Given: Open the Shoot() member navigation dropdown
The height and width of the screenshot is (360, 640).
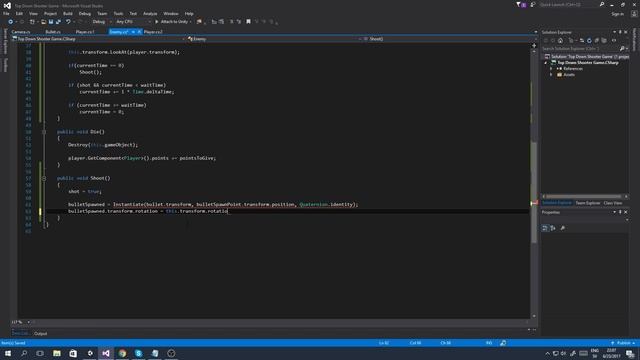Looking at the screenshot, I should 451,39.
